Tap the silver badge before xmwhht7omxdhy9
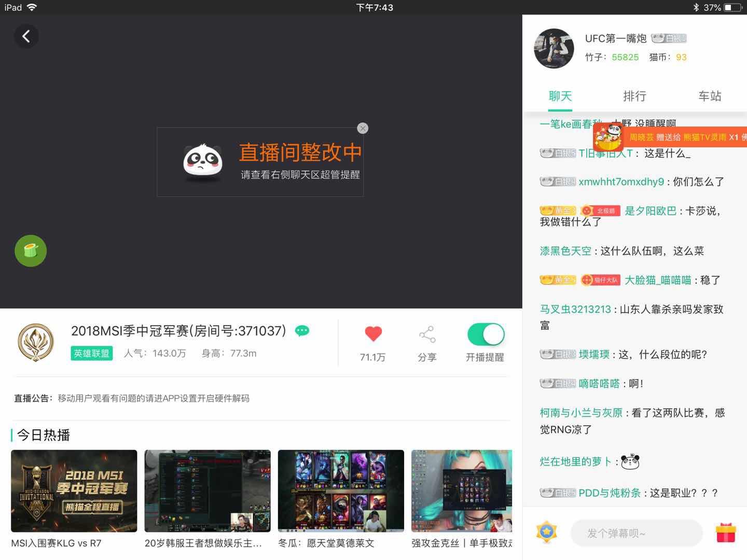747x560 pixels. [x=558, y=181]
